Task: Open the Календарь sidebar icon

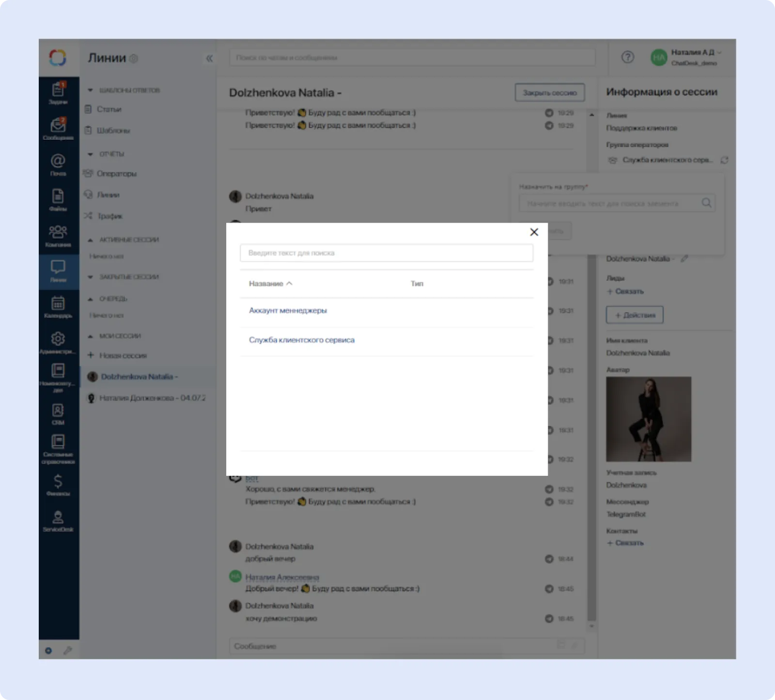Action: tap(58, 307)
